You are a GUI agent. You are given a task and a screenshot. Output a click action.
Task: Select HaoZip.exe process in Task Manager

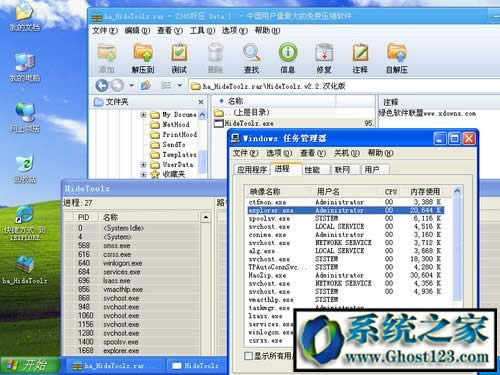click(345, 275)
